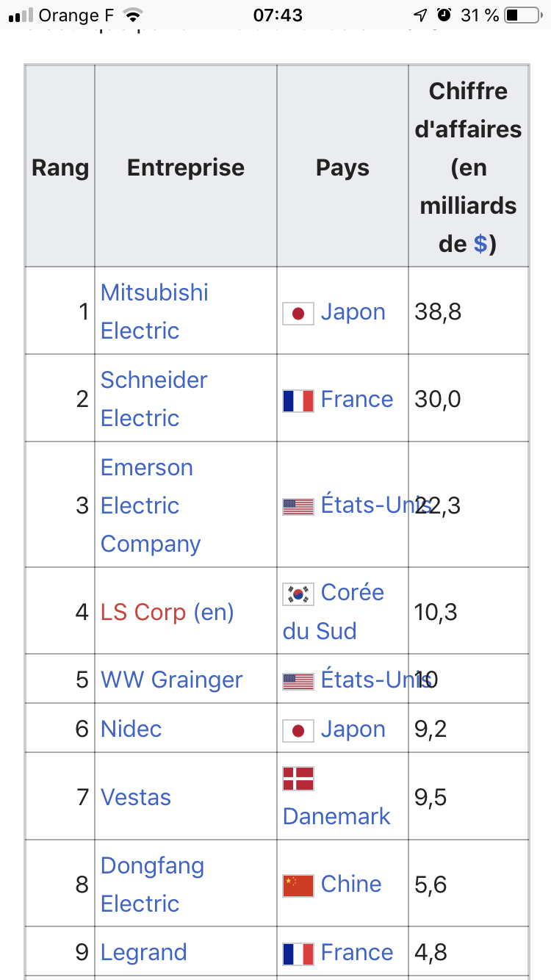Viewport: 551px width, 980px height.
Task: Open the Mitsubishi Electric link
Action: (x=154, y=311)
